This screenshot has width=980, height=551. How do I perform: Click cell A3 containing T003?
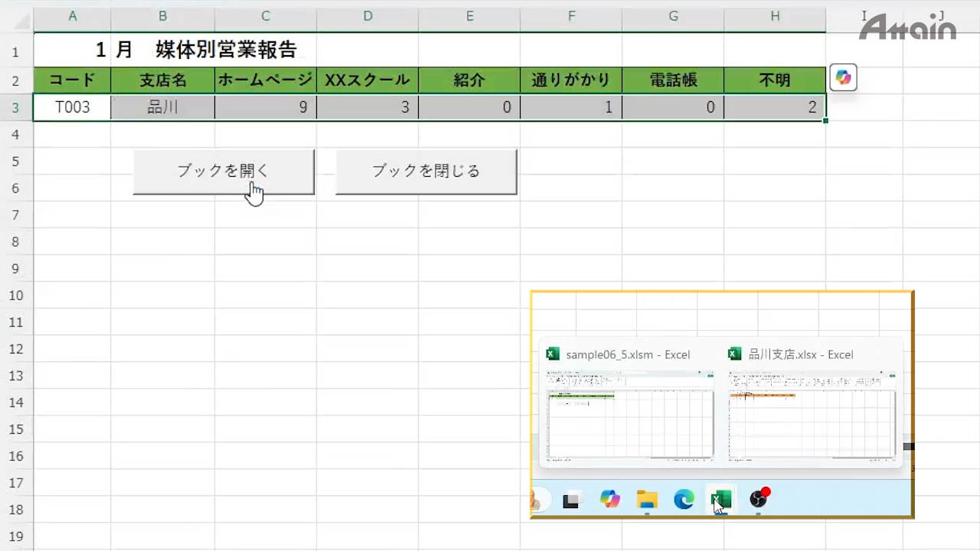[x=72, y=107]
